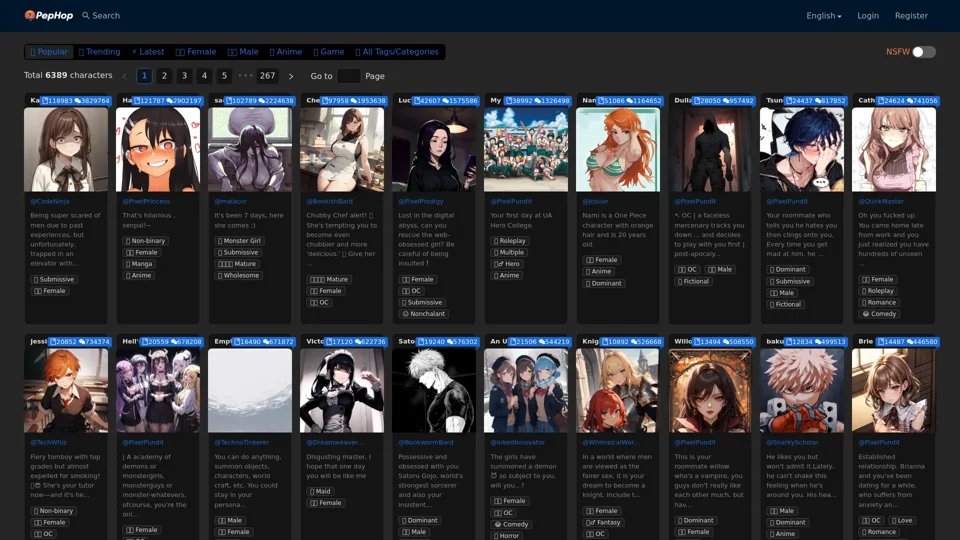Viewport: 960px width, 540px height.
Task: Select the Popular tab
Action: [x=49, y=52]
